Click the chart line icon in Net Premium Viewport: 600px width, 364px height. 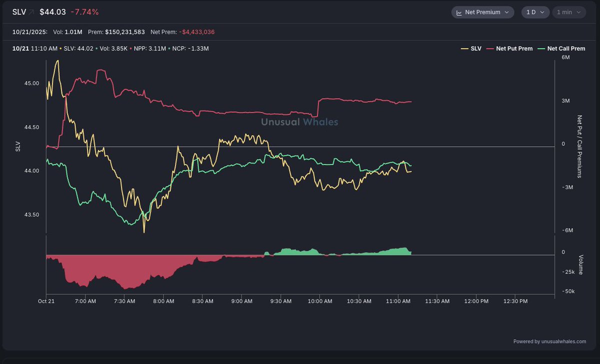coord(459,12)
